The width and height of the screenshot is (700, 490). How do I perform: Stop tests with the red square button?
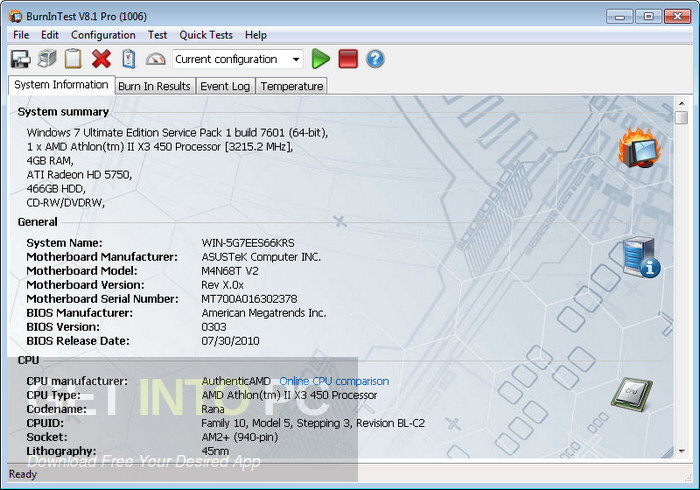[348, 59]
